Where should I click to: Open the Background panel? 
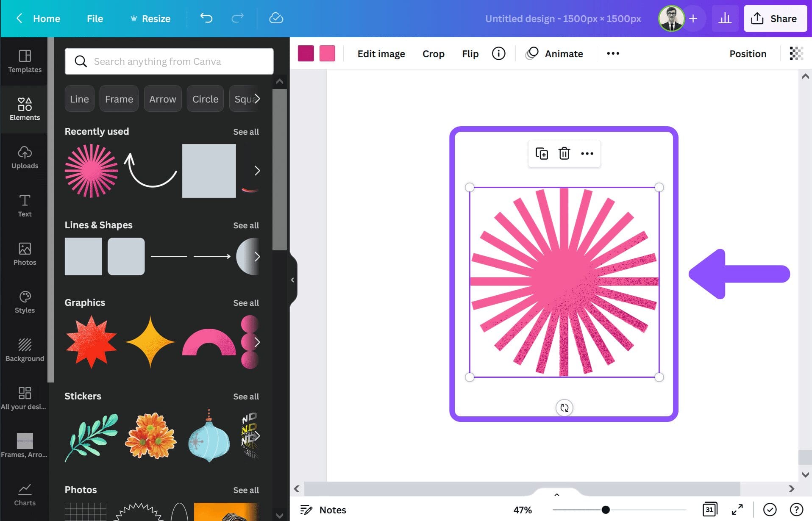click(24, 349)
